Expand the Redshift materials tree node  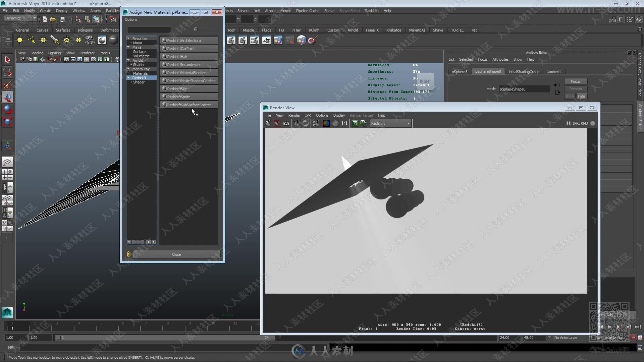128,78
